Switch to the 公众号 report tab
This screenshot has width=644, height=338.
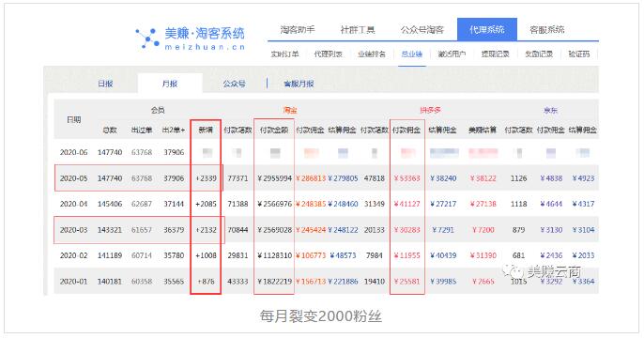[x=234, y=84]
